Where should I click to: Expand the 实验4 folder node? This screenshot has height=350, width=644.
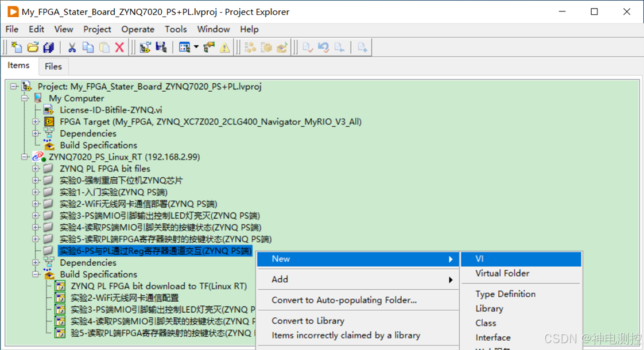click(x=36, y=227)
